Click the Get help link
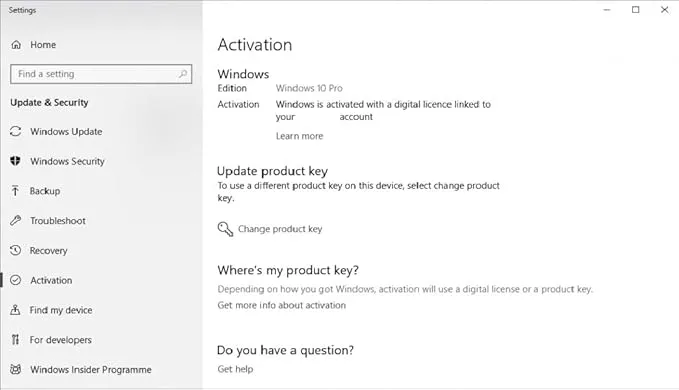Image resolution: width=679 pixels, height=390 pixels. 235,369
